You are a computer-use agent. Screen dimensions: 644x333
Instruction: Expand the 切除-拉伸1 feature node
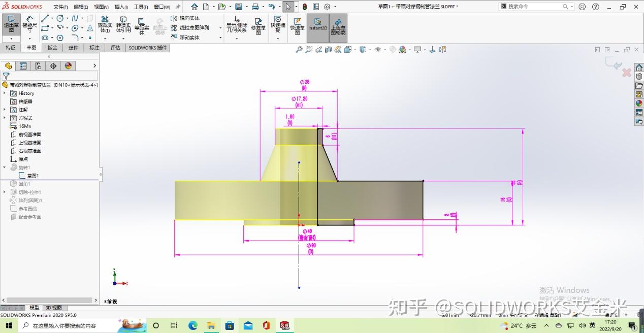point(5,192)
